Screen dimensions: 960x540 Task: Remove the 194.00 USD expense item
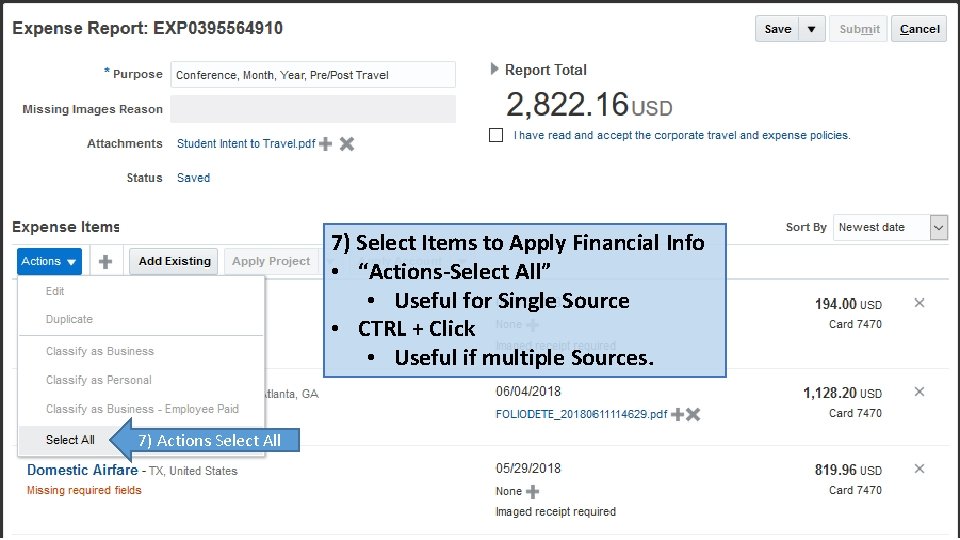[x=919, y=302]
